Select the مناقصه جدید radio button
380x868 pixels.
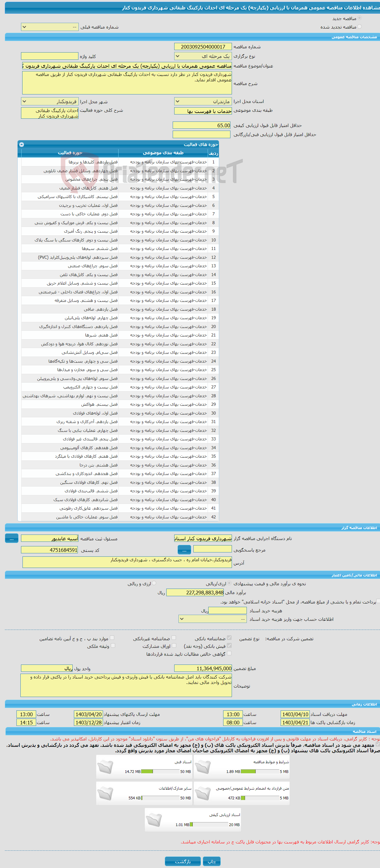[359, 18]
